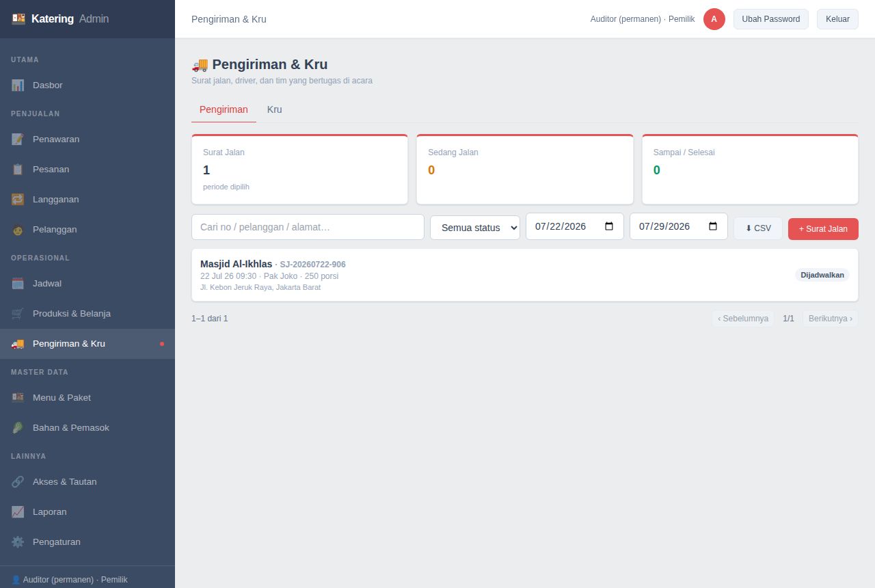875x588 pixels.
Task: Click the Jadwal calendar icon
Action: click(18, 284)
